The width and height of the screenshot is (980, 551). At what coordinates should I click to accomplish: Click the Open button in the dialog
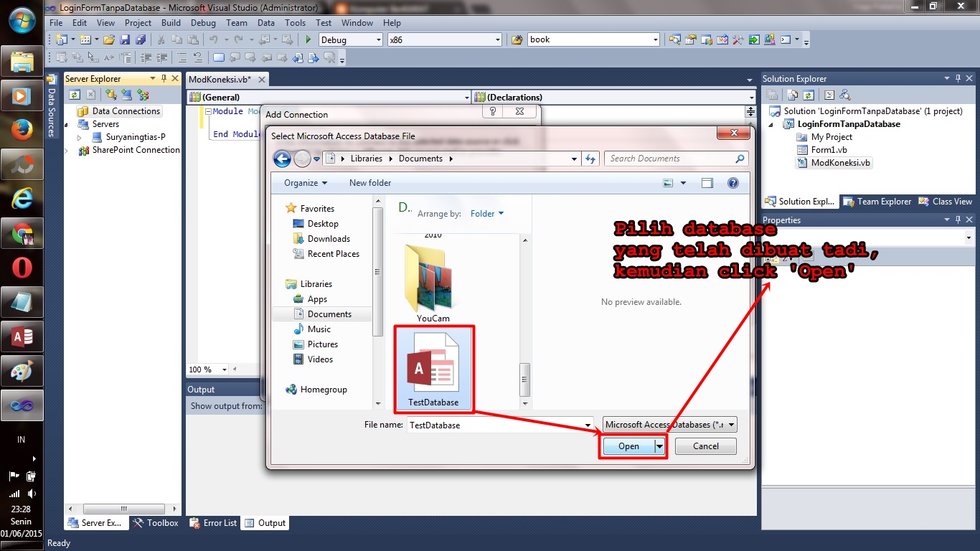[x=628, y=446]
